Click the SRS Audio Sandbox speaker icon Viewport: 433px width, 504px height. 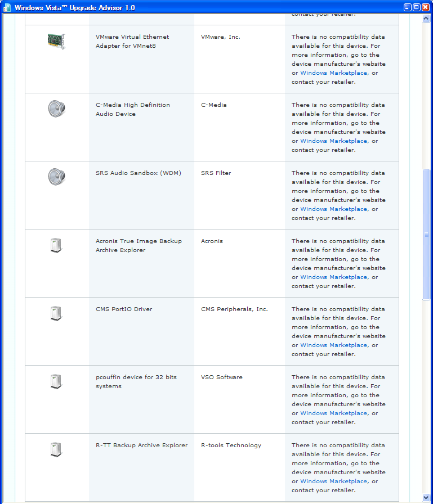click(x=57, y=177)
